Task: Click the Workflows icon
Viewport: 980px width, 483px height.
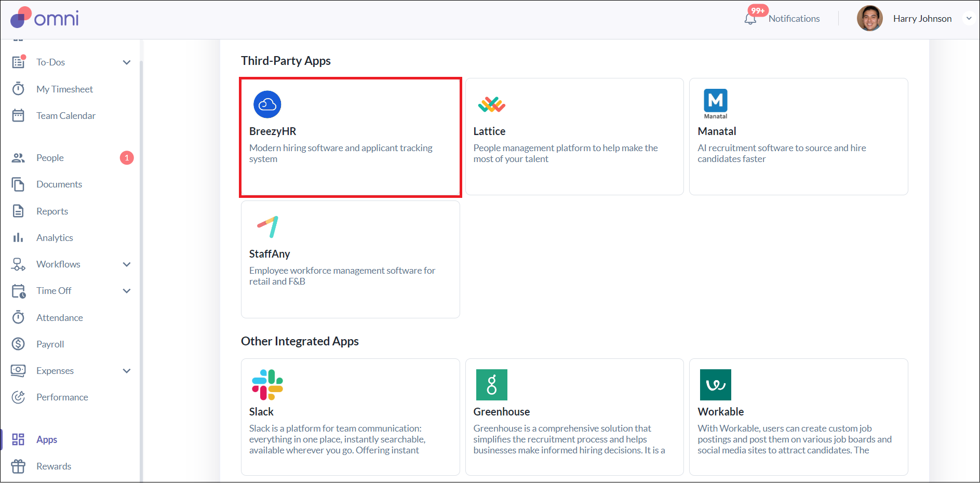Action: [18, 264]
